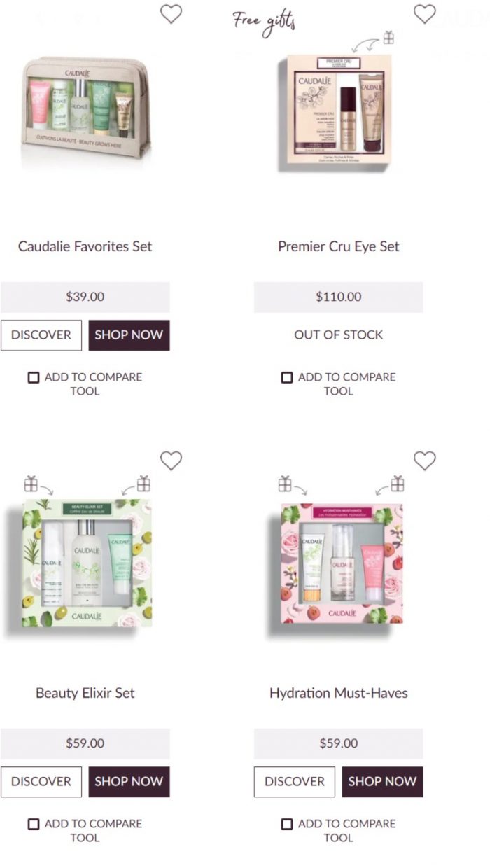Add Beauty Elixir Set to wishlist heart
Viewport: 490px width, 868px height.
[x=171, y=460]
